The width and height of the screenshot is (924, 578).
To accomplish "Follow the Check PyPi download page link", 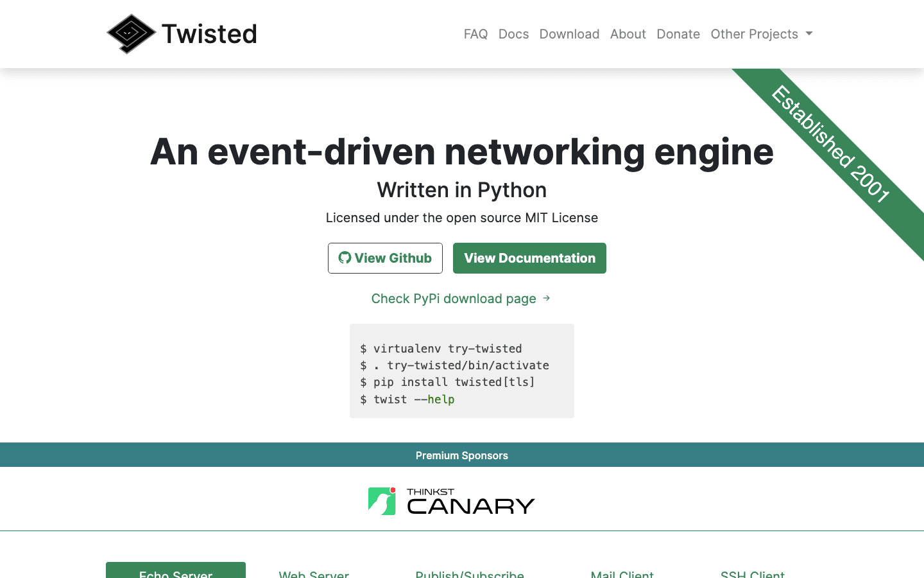I will point(454,298).
